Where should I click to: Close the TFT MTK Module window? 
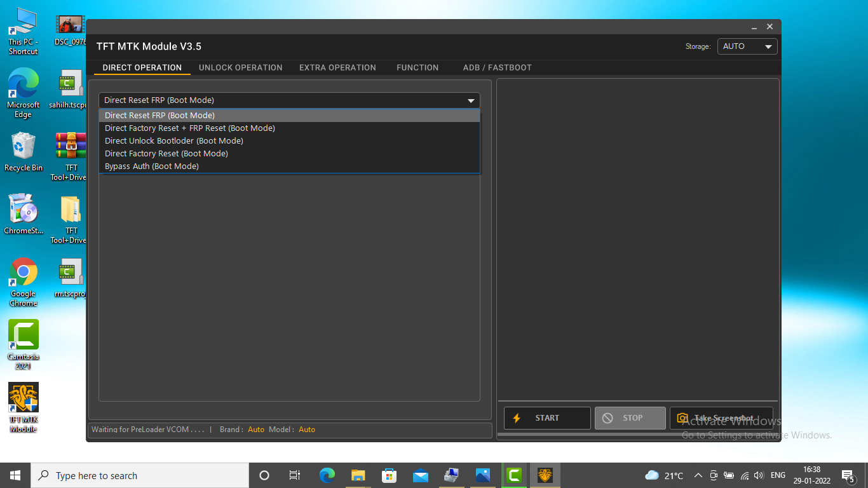point(770,27)
